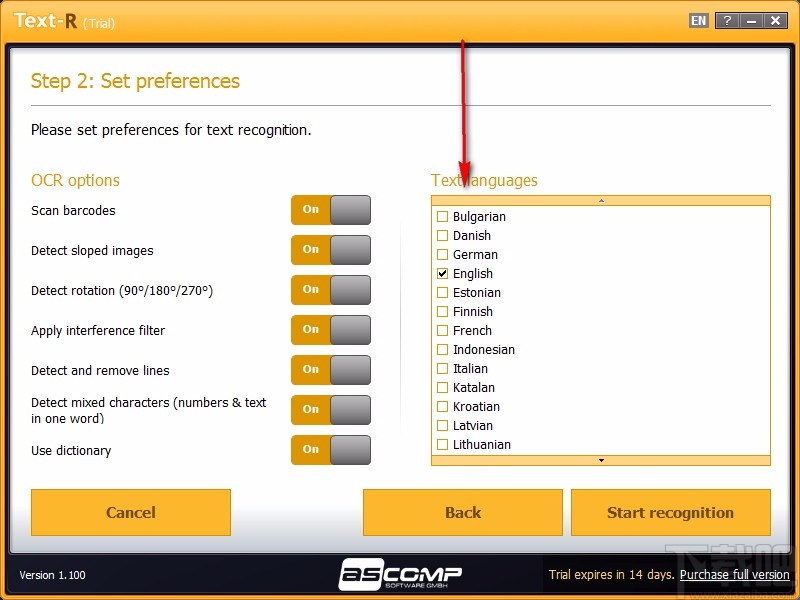800x600 pixels.
Task: Click the Use dictionary label
Action: coord(71,451)
